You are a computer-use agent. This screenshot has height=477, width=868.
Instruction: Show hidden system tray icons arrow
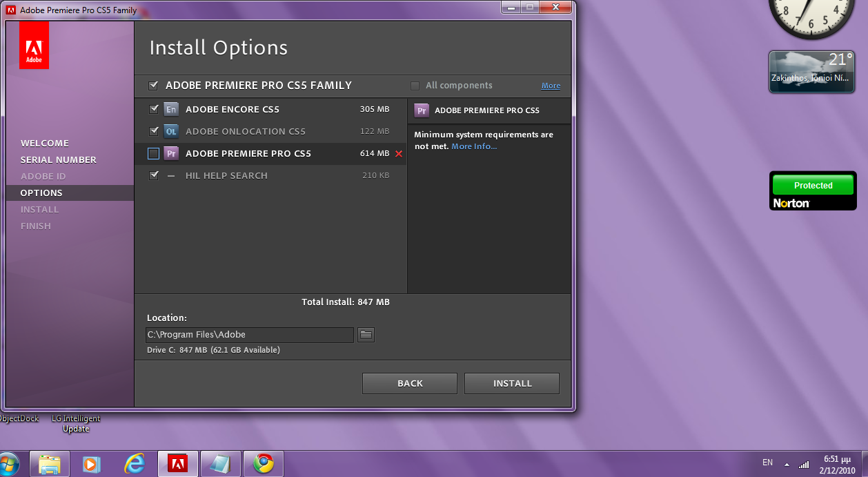tap(786, 463)
